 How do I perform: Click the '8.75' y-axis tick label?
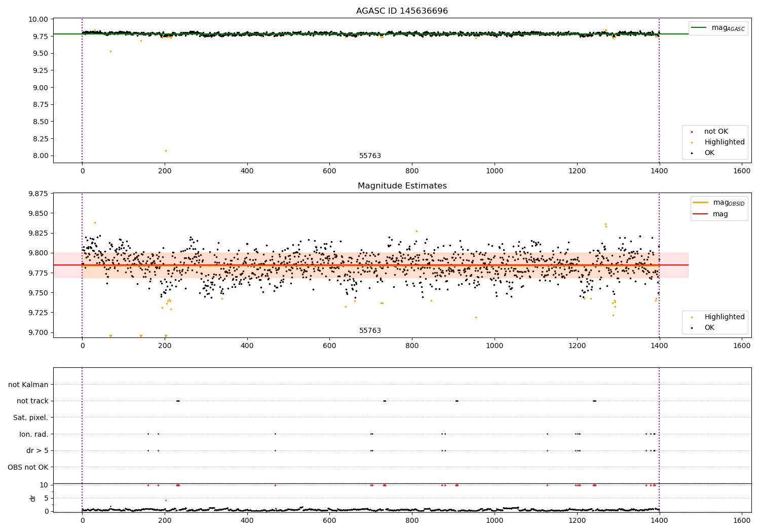[x=41, y=104]
